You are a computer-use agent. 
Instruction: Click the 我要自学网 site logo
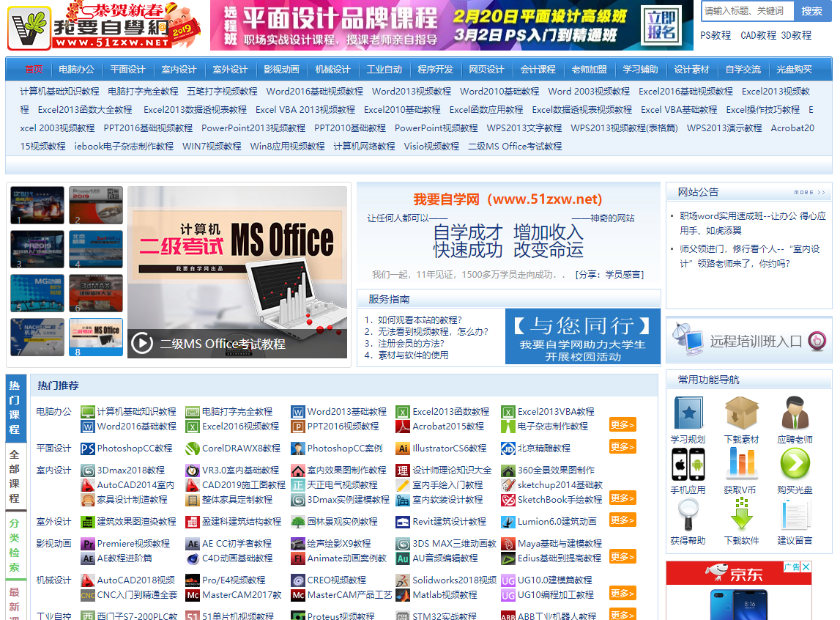(104, 26)
